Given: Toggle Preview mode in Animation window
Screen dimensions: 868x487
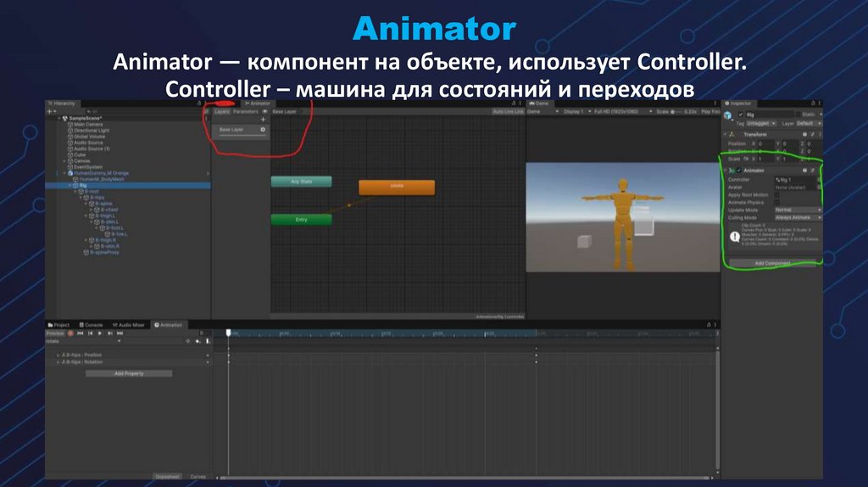Looking at the screenshot, I should [55, 333].
